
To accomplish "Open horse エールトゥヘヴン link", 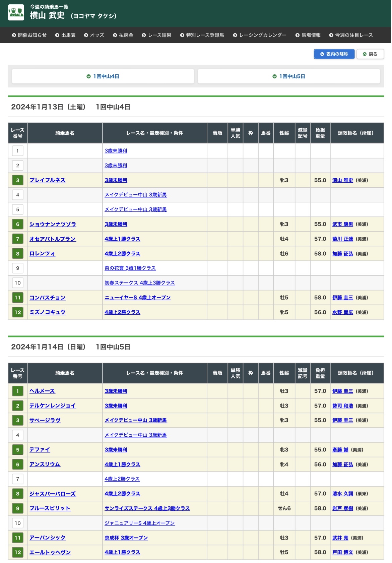I will [x=50, y=552].
